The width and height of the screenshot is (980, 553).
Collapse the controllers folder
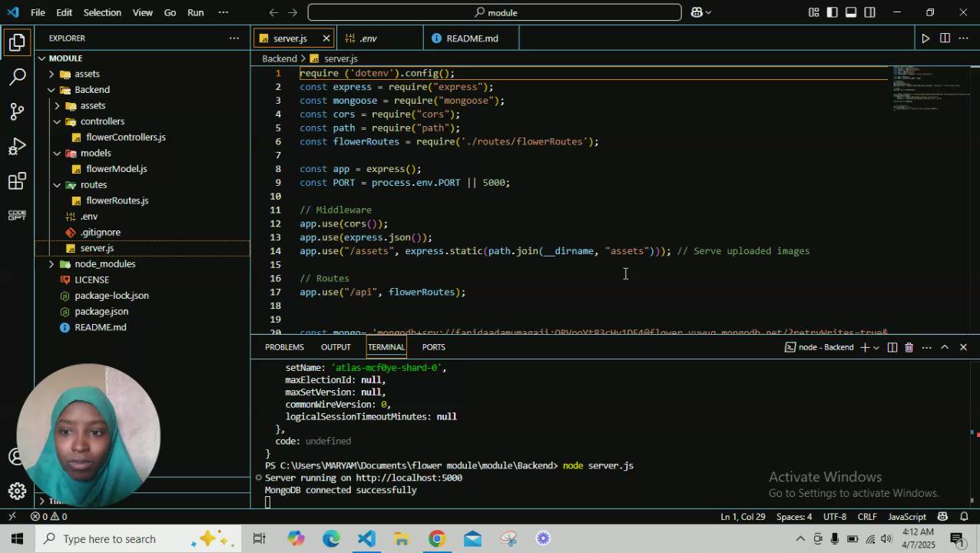point(101,121)
